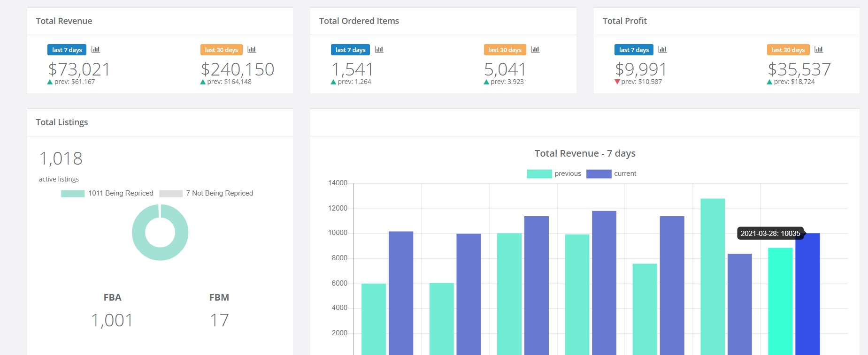Viewport: 868px width, 355px height.
Task: Toggle the 'current' legend item in revenue chart
Action: (x=611, y=174)
